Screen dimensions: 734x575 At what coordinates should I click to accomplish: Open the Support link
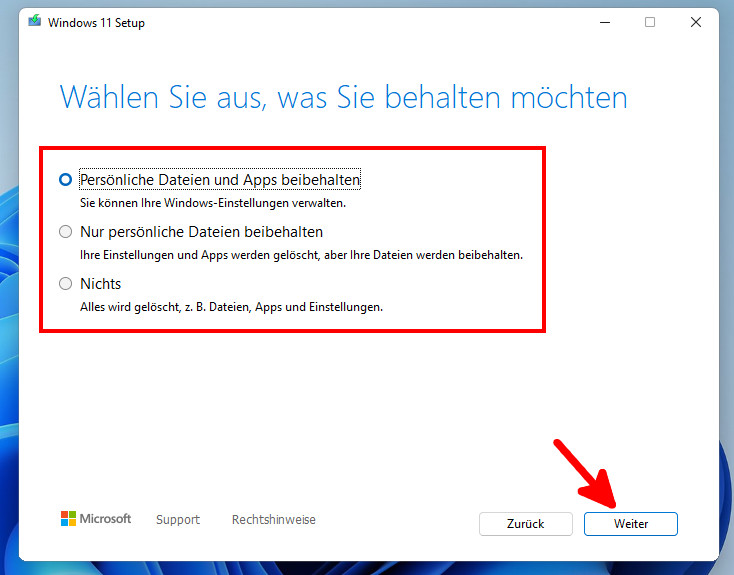pyautogui.click(x=178, y=519)
